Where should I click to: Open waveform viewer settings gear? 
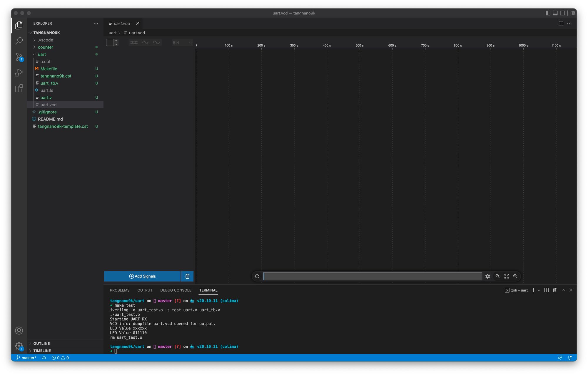tap(488, 276)
